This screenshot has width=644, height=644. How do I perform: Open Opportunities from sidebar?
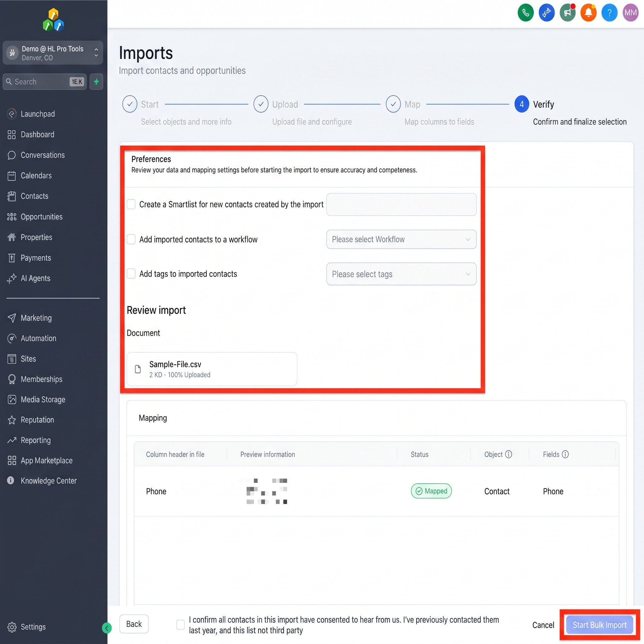click(35, 217)
